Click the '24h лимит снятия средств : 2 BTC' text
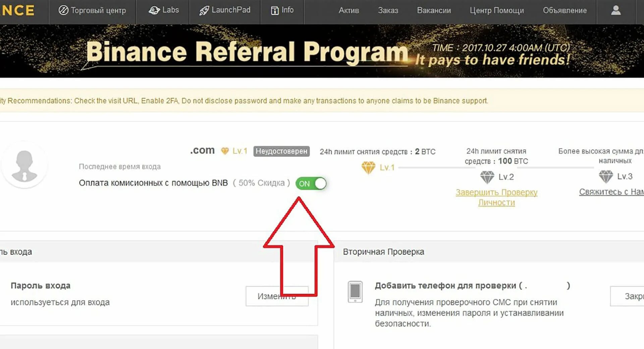Viewport: 644px width, 349px height. [x=377, y=152]
